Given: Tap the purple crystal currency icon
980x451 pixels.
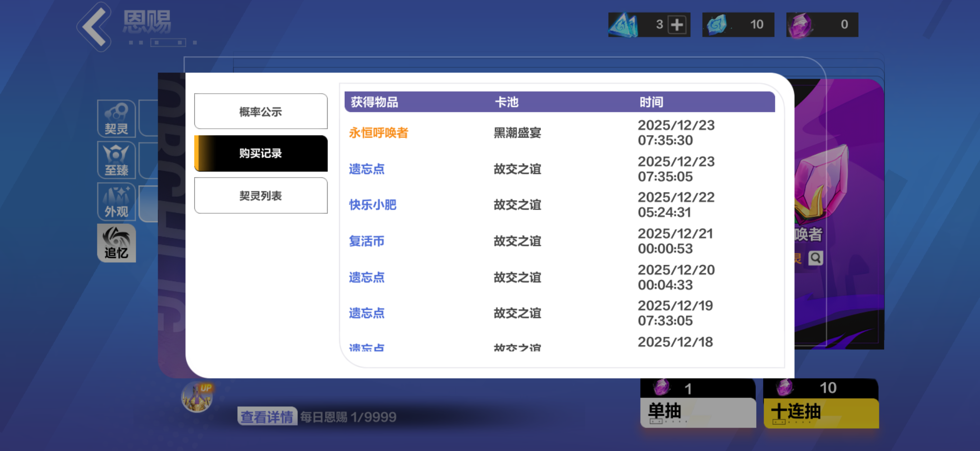Looking at the screenshot, I should (x=799, y=25).
